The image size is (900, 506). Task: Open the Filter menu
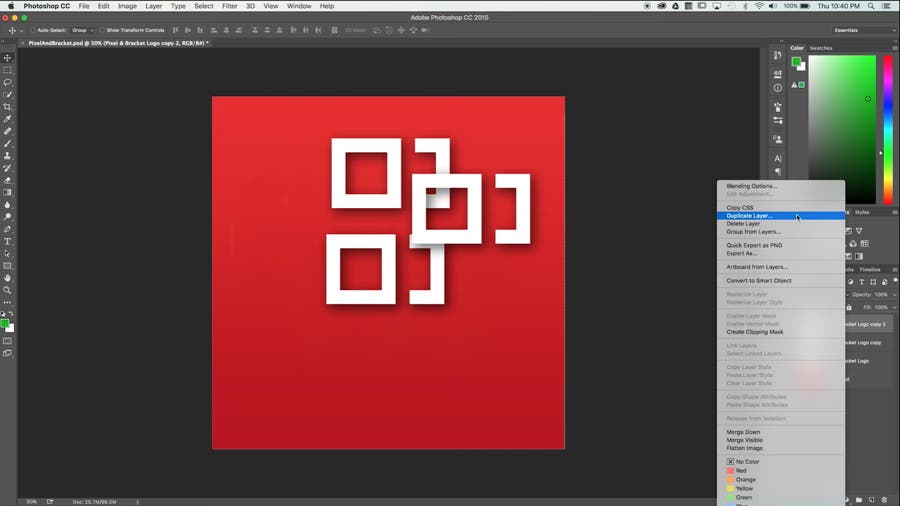click(x=230, y=6)
